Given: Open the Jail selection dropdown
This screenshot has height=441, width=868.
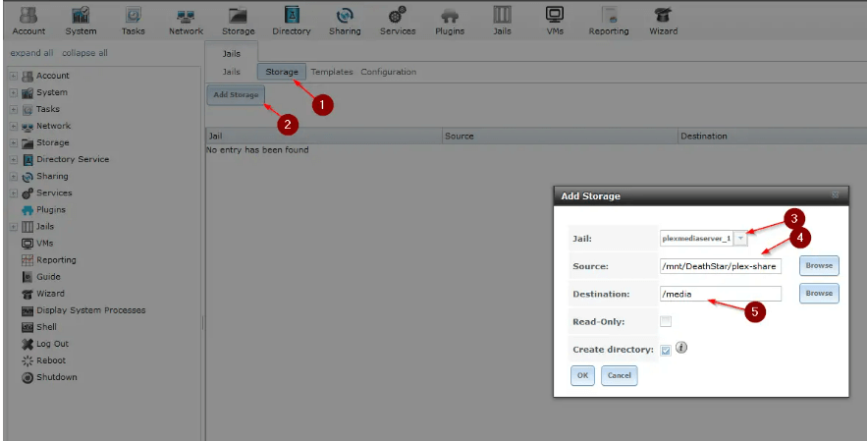Looking at the screenshot, I should tap(740, 238).
